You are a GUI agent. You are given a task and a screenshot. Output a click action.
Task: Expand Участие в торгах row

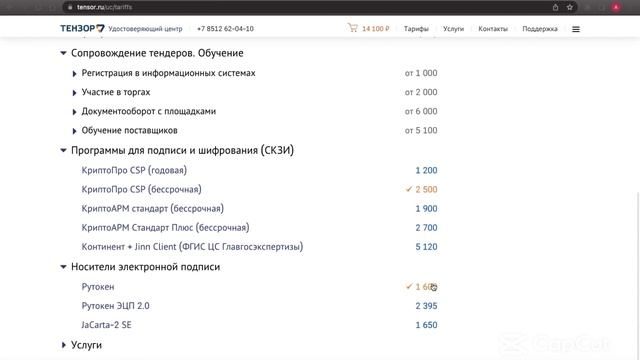tap(74, 93)
